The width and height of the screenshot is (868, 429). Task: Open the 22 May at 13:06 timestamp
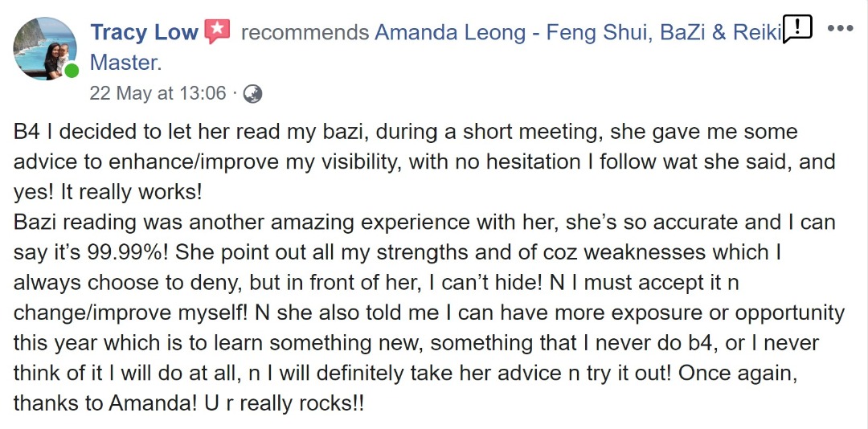(158, 93)
